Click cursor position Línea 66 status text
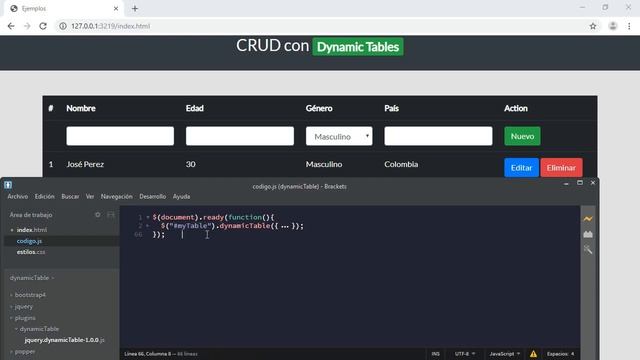The height and width of the screenshot is (360, 640). (148, 354)
